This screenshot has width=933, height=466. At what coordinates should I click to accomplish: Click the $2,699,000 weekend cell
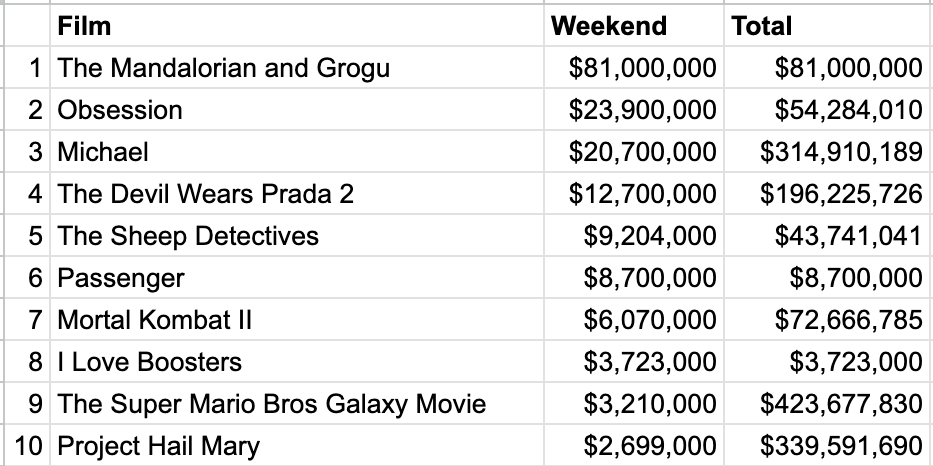pyautogui.click(x=634, y=446)
